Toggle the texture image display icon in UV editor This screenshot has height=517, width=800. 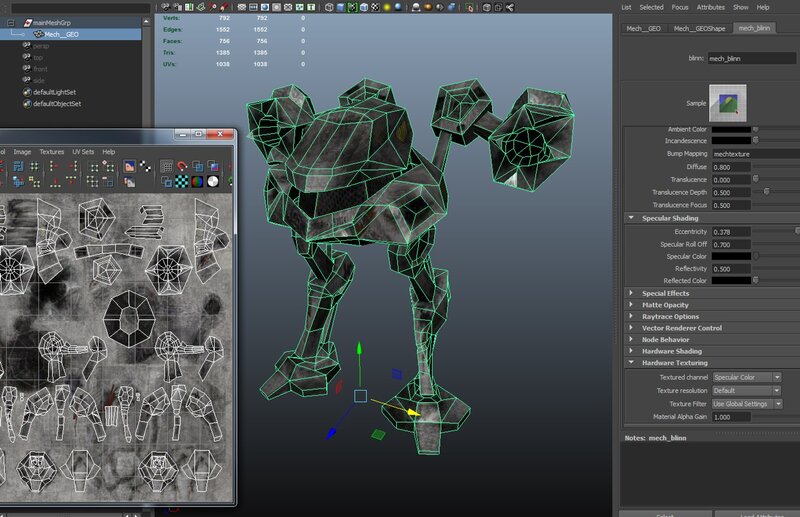click(x=129, y=165)
